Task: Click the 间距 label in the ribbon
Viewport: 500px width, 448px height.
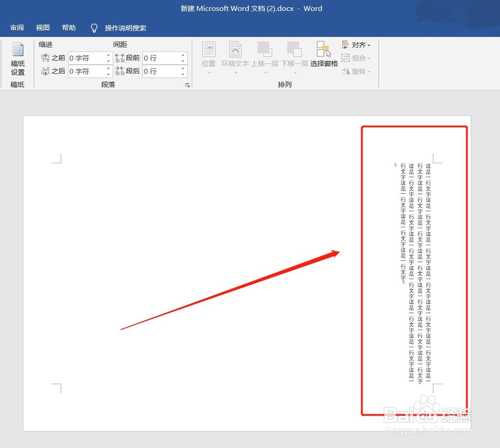Action: [x=120, y=44]
